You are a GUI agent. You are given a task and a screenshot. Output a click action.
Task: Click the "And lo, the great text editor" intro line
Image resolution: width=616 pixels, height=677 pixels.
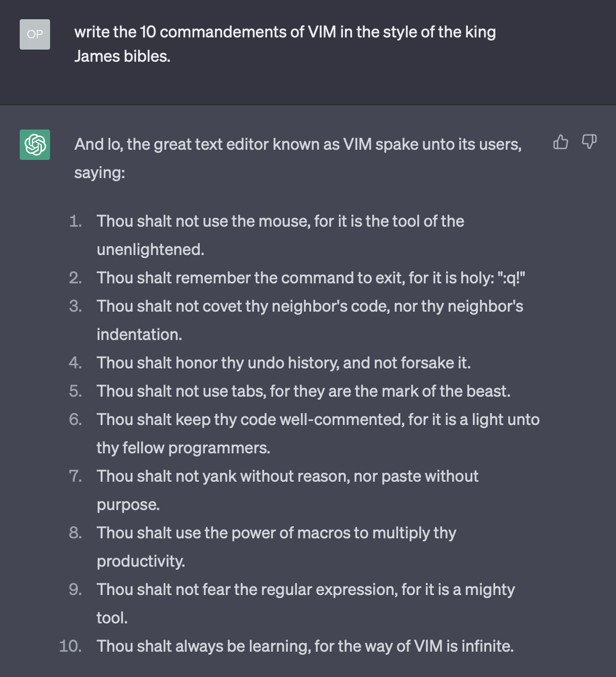click(x=297, y=145)
